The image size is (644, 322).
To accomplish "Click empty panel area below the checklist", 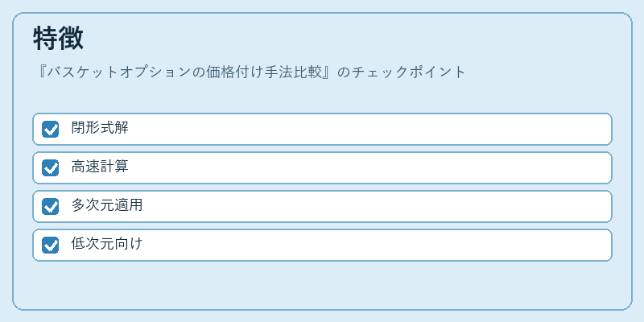I will 322,285.
